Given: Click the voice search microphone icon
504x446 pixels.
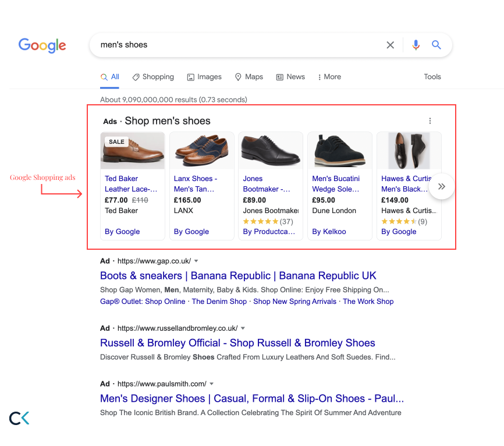Looking at the screenshot, I should pyautogui.click(x=416, y=45).
